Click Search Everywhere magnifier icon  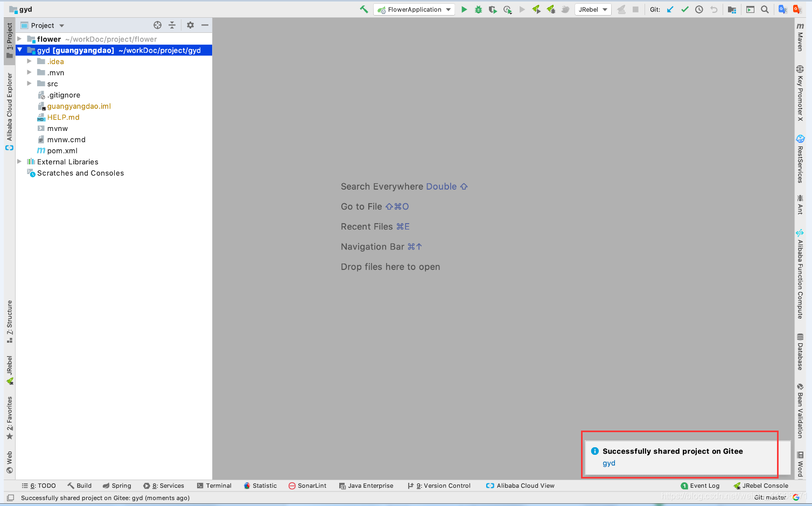[765, 9]
